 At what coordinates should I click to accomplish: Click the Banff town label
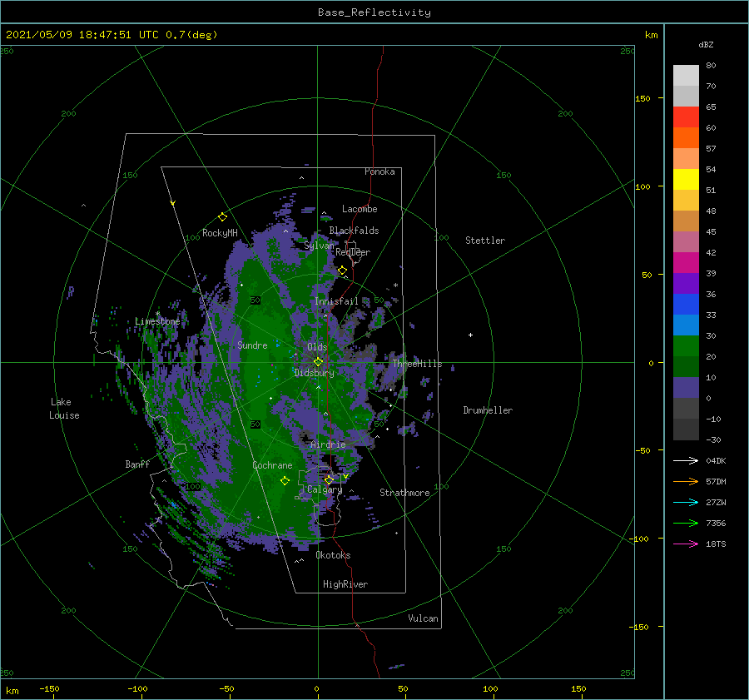[x=137, y=464]
